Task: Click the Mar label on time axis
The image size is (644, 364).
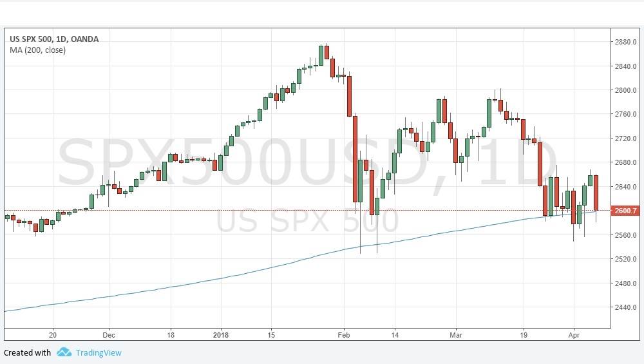Action: [x=455, y=335]
